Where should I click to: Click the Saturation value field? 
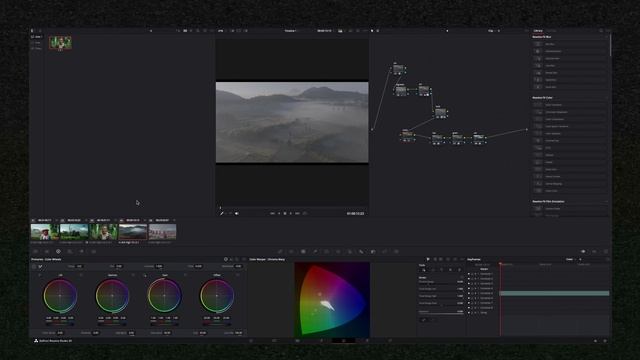[167, 333]
